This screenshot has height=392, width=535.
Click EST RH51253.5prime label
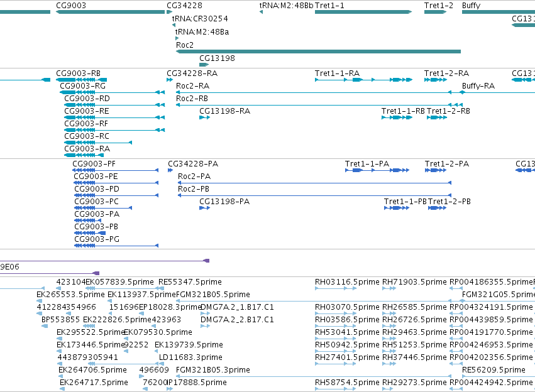(x=414, y=346)
